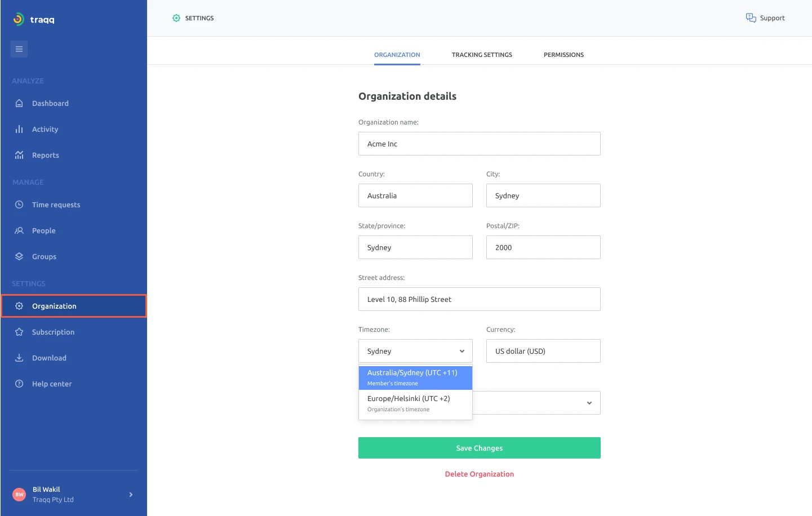The height and width of the screenshot is (516, 812).
Task: Open People via its person icon
Action: 19,230
